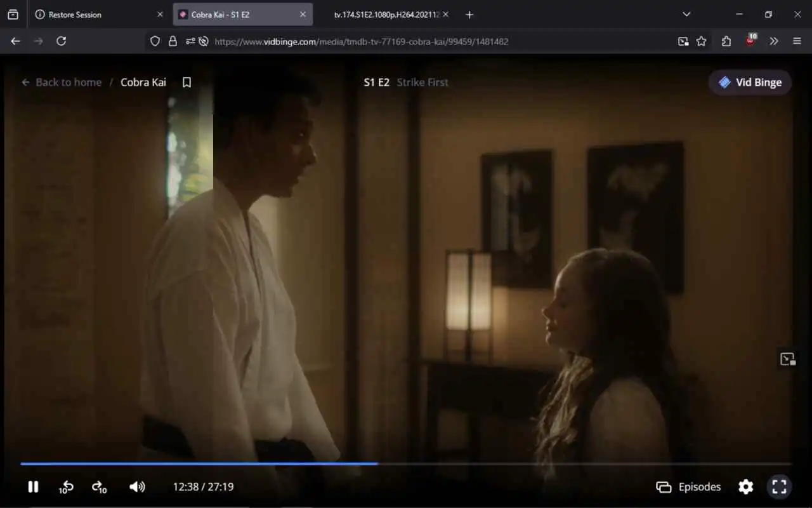Screen dimensions: 812x508
Task: Click the Cobra Kai show title
Action: pos(143,82)
